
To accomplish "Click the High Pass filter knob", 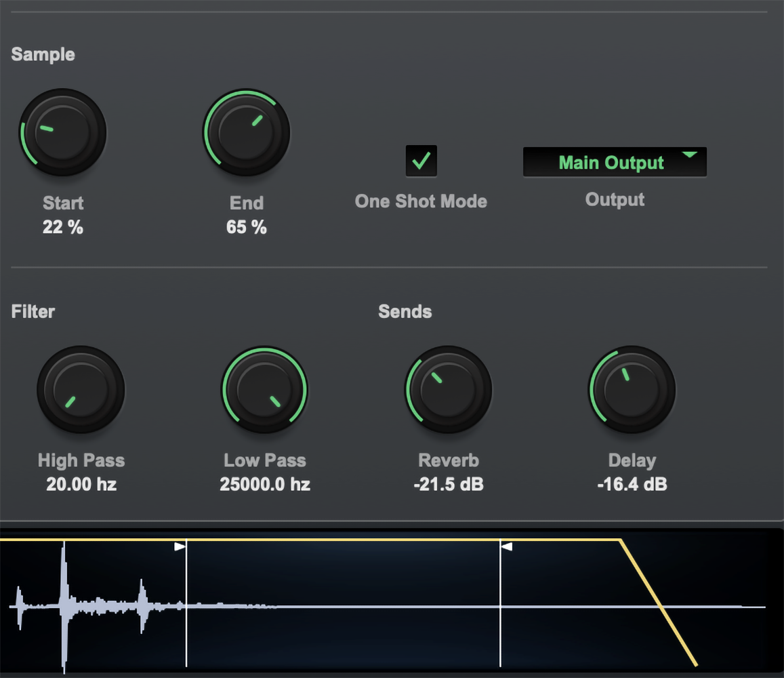I will coord(81,390).
